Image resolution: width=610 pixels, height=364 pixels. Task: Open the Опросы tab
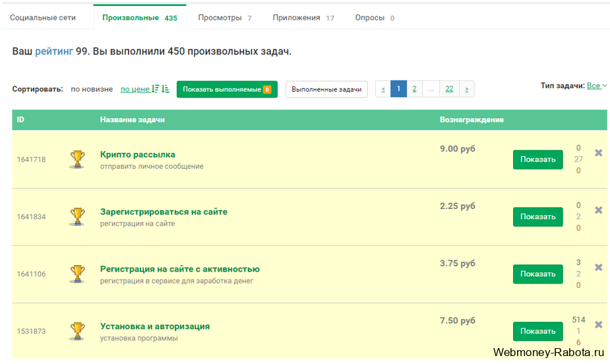375,18
